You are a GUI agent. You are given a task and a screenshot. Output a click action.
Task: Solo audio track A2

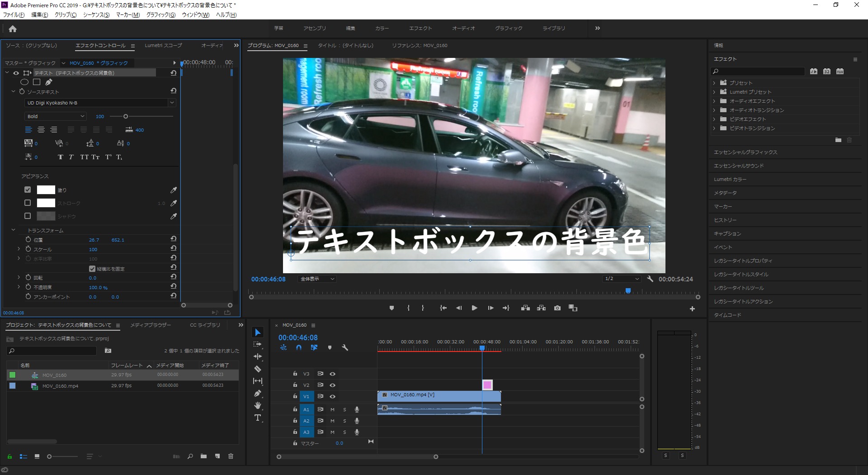[344, 421]
